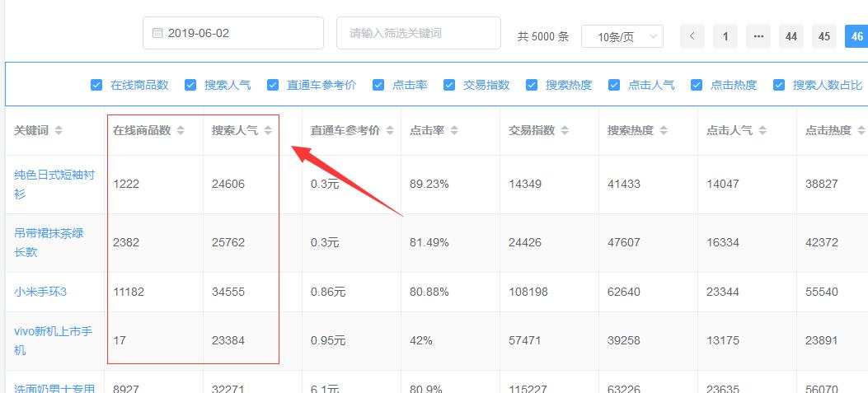Sort by 在线商品数 column arrows
The height and width of the screenshot is (393, 868).
[x=181, y=131]
